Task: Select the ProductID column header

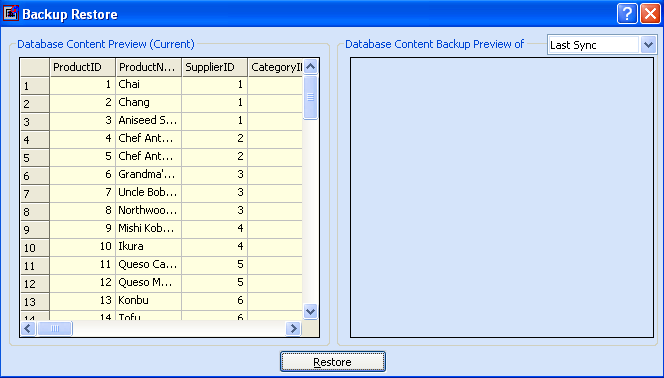Action: coord(83,67)
